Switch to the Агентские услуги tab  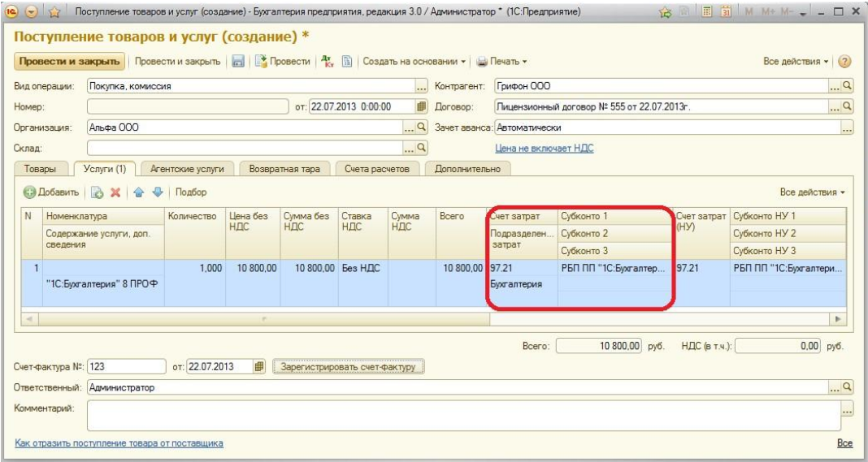pos(189,169)
